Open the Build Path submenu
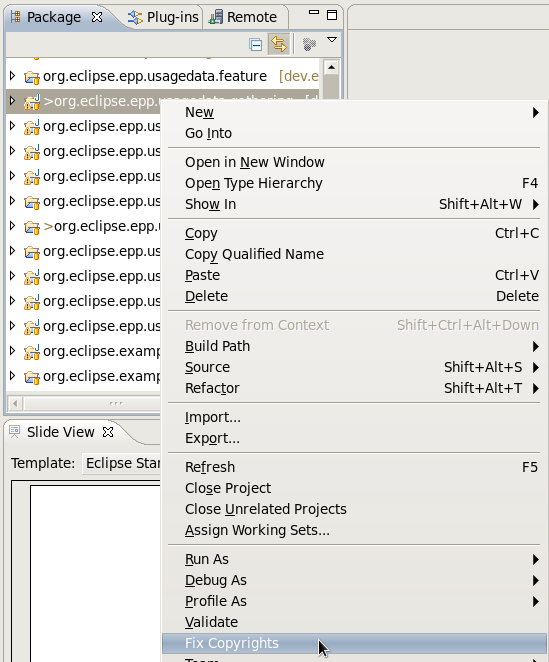 354,347
